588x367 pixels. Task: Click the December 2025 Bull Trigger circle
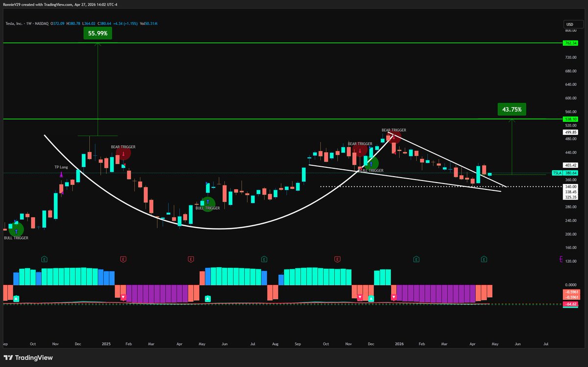[x=371, y=164]
